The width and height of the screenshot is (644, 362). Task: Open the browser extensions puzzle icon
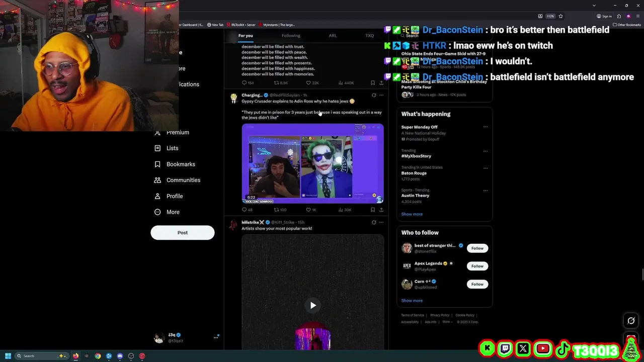pos(619,16)
